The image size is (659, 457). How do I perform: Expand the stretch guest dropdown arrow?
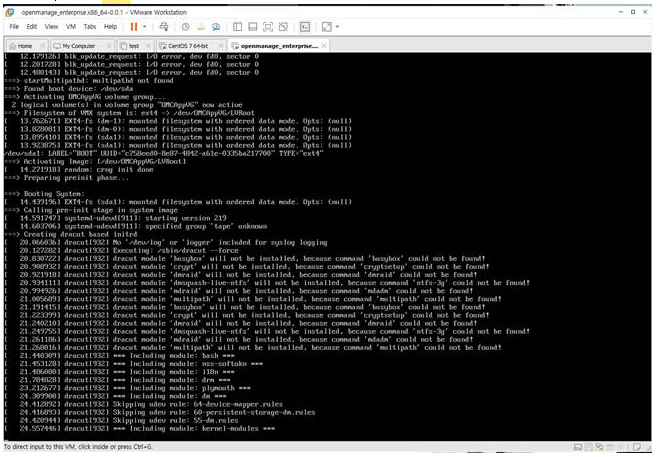pos(337,27)
